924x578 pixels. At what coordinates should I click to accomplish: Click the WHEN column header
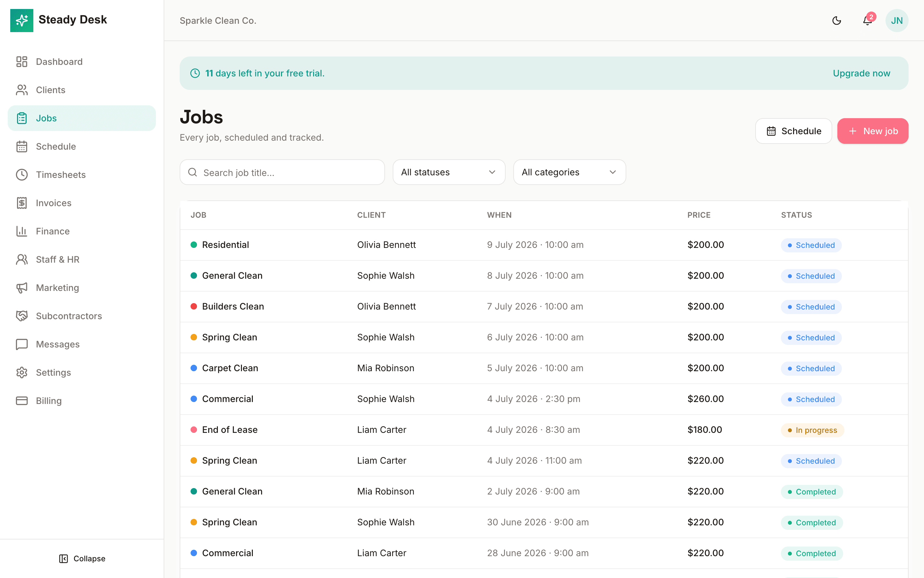499,215
